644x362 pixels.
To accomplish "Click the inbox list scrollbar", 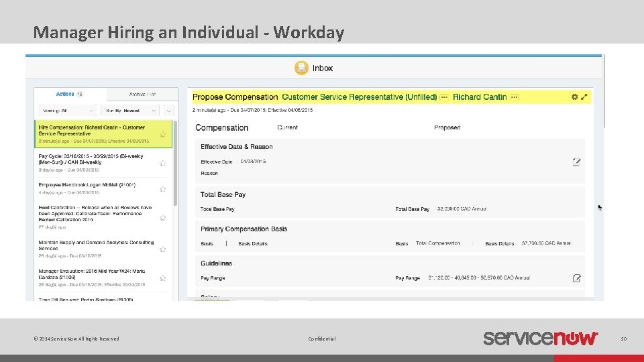I will tap(175, 164).
